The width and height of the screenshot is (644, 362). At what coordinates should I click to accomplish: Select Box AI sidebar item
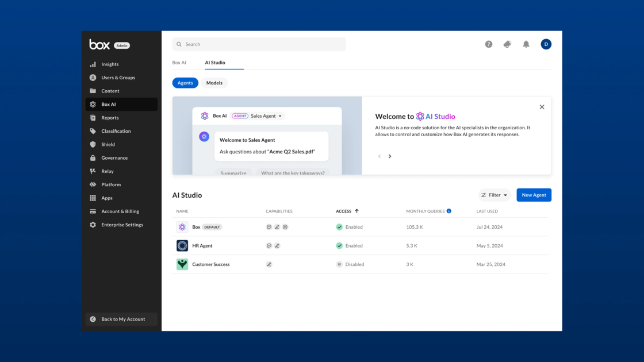pos(121,104)
